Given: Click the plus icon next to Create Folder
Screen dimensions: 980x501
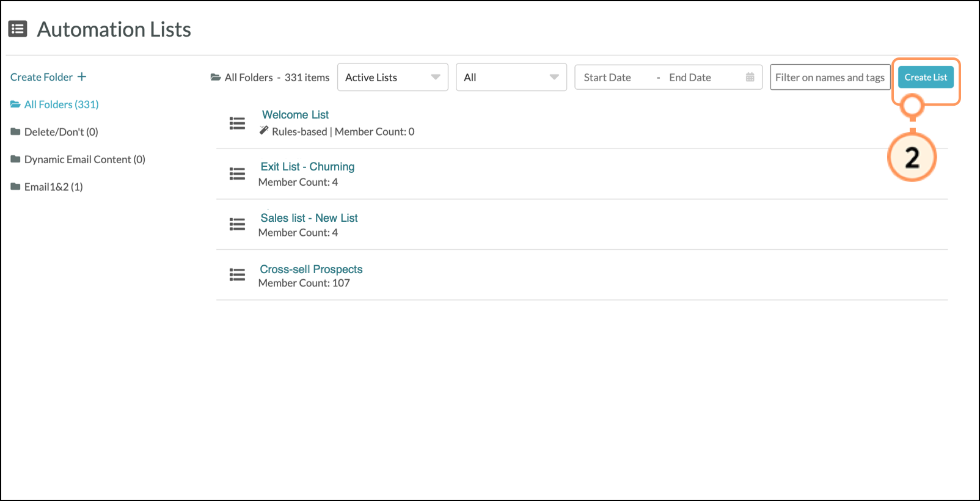Looking at the screenshot, I should pyautogui.click(x=82, y=77).
